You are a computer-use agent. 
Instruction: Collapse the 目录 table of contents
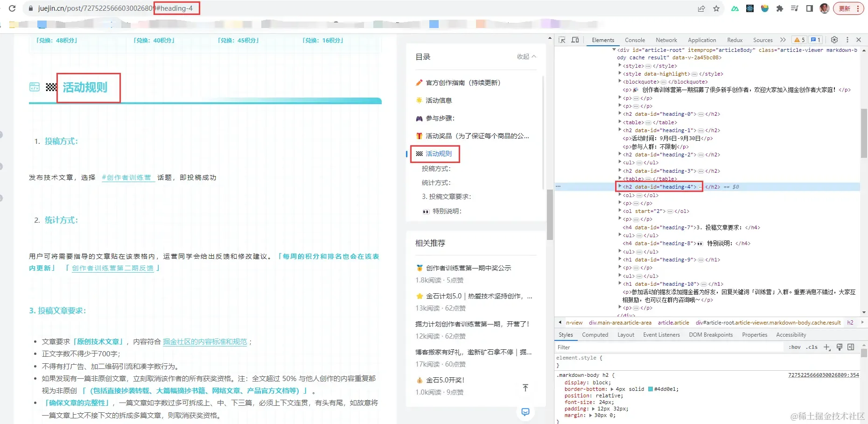pyautogui.click(x=527, y=57)
